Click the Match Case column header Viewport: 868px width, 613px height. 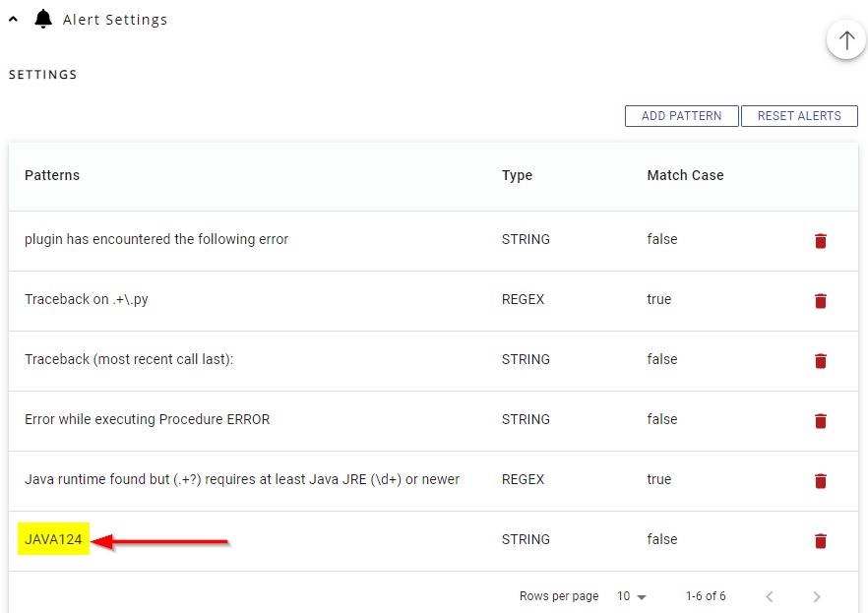(x=685, y=175)
